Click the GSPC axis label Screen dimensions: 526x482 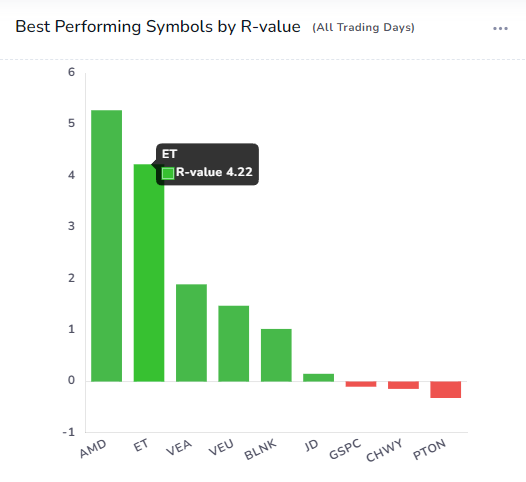pyautogui.click(x=345, y=449)
